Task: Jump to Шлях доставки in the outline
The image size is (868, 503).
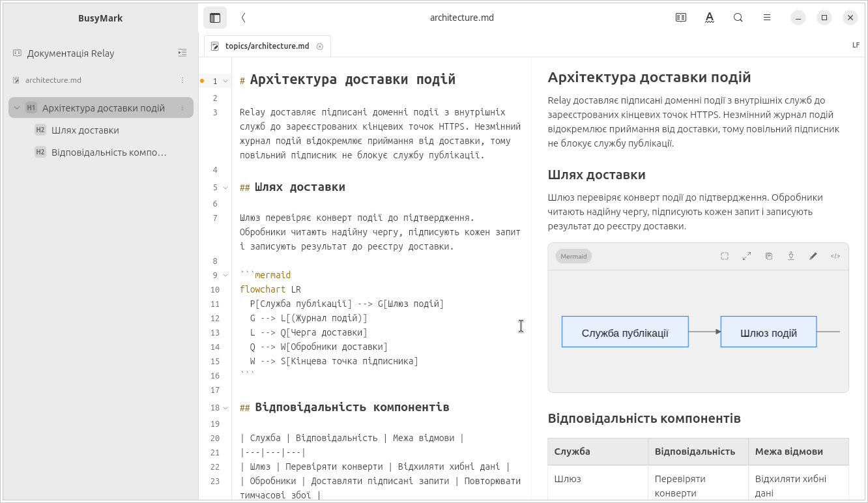Action: (85, 130)
